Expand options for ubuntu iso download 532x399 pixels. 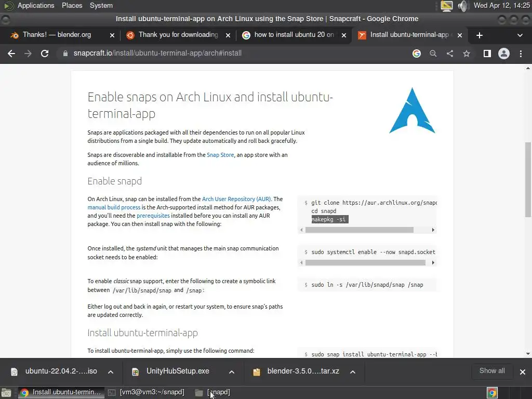tap(111, 372)
